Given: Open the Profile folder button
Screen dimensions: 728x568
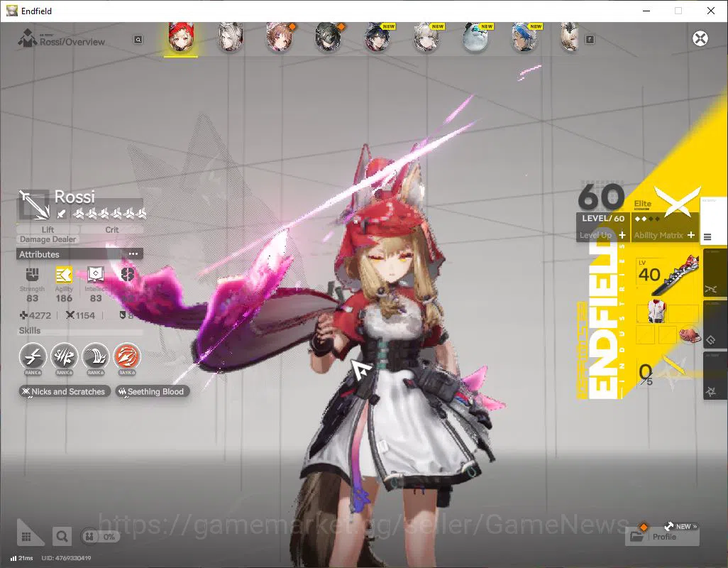Looking at the screenshot, I should (x=662, y=537).
